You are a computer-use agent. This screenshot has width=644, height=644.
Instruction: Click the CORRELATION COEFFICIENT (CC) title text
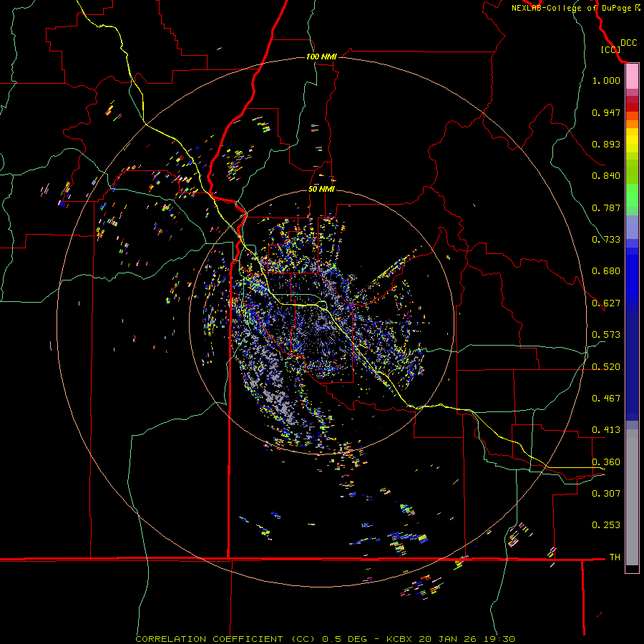pyautogui.click(x=225, y=639)
